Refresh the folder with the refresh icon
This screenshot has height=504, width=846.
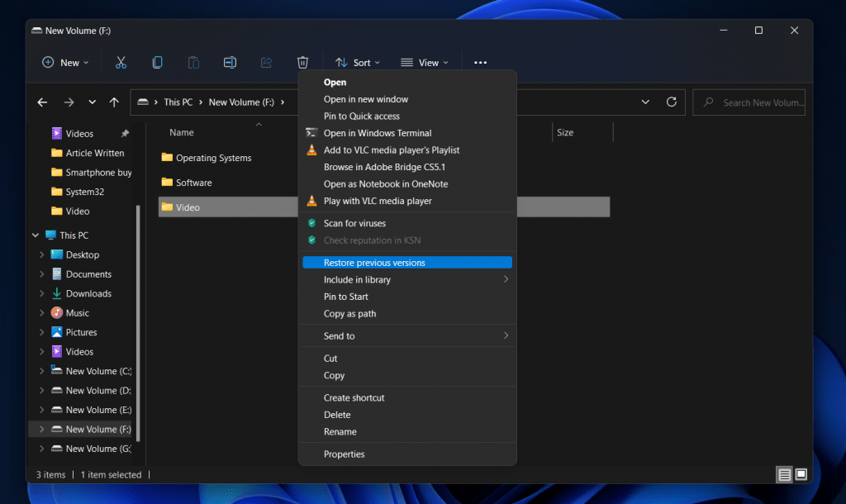(671, 102)
